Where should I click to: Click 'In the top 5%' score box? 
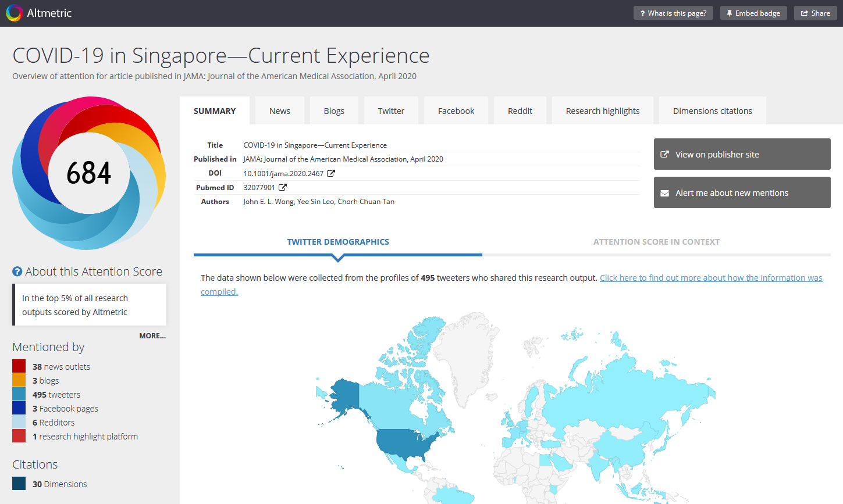[89, 305]
